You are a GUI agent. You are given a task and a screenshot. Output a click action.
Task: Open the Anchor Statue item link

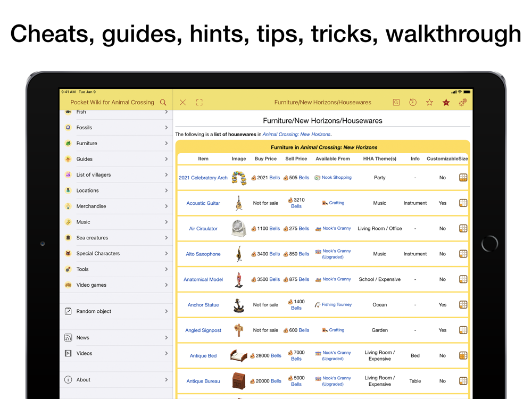pyautogui.click(x=203, y=305)
